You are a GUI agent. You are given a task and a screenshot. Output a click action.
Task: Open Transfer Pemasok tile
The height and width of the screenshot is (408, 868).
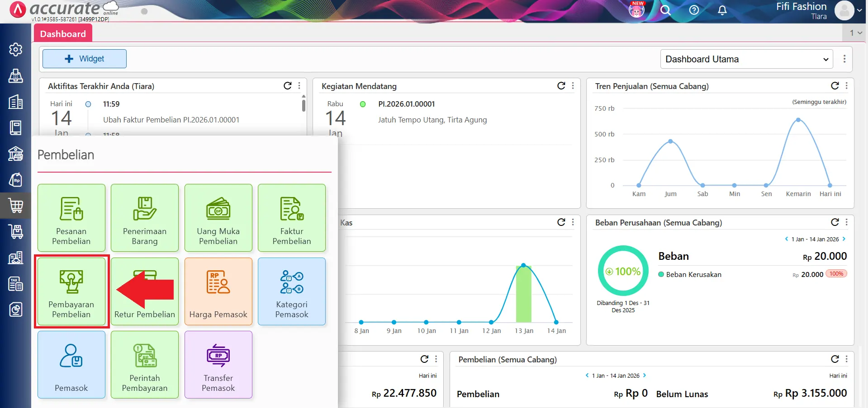click(x=218, y=365)
